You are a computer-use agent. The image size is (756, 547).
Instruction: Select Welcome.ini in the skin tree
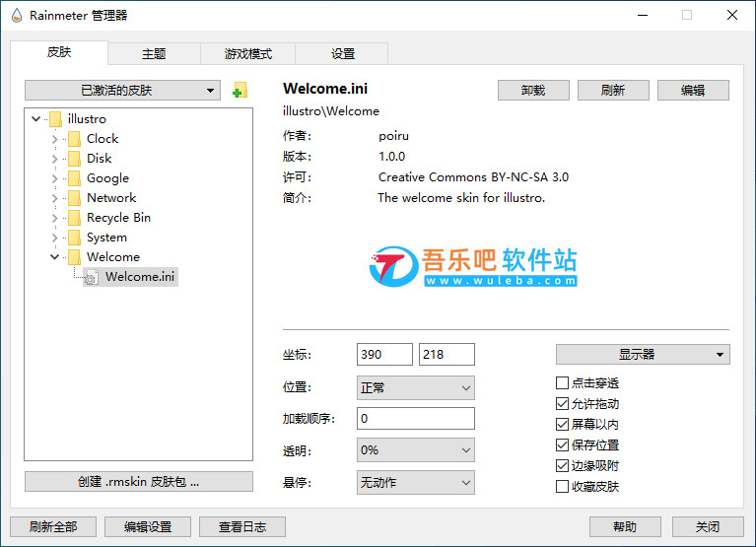[x=140, y=277]
